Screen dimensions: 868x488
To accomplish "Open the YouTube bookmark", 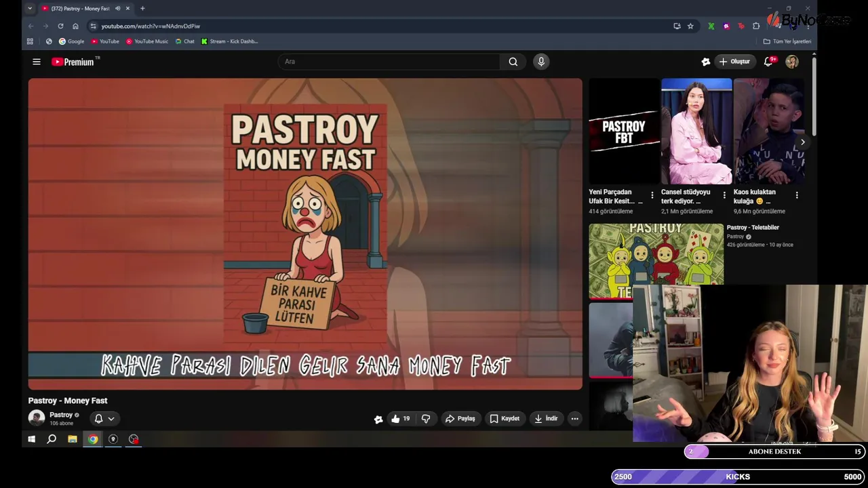I will (x=105, y=41).
